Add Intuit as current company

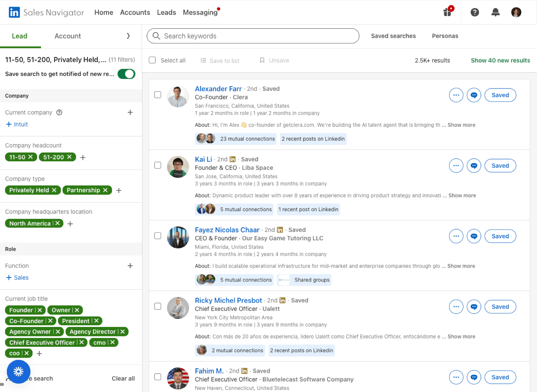(17, 124)
